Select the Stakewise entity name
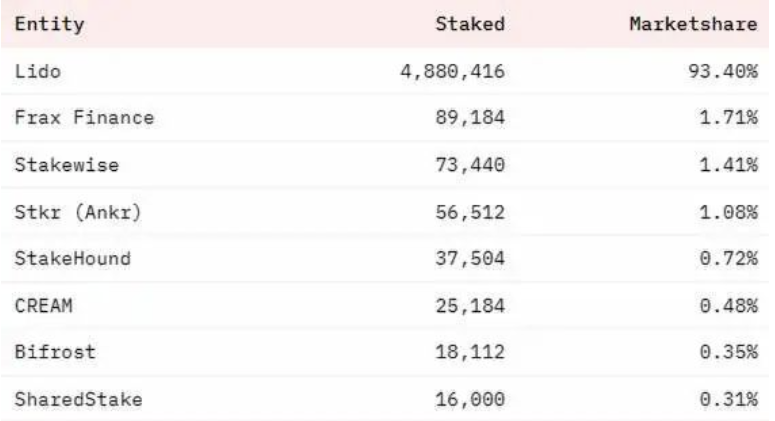 coord(67,165)
